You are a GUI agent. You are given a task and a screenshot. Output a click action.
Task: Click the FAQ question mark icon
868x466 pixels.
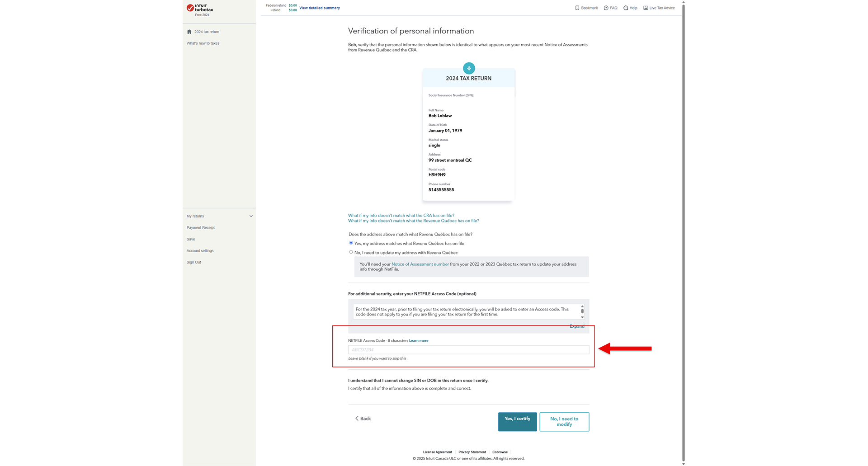coord(606,8)
